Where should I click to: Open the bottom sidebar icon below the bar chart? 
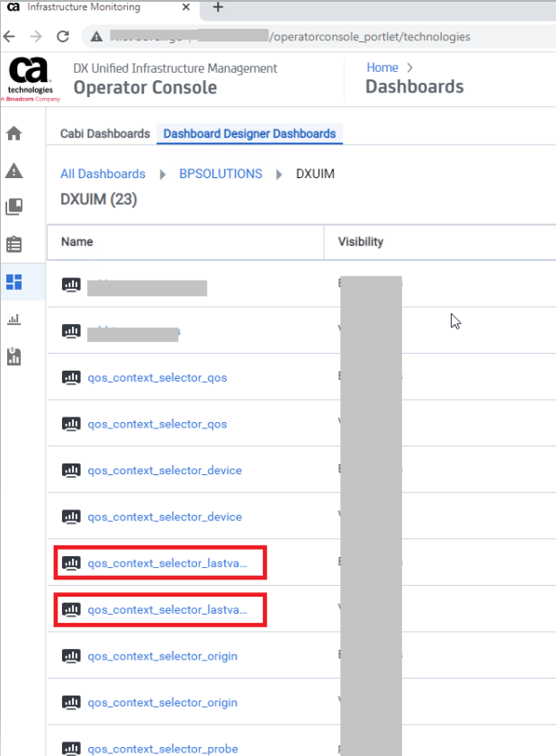click(14, 356)
